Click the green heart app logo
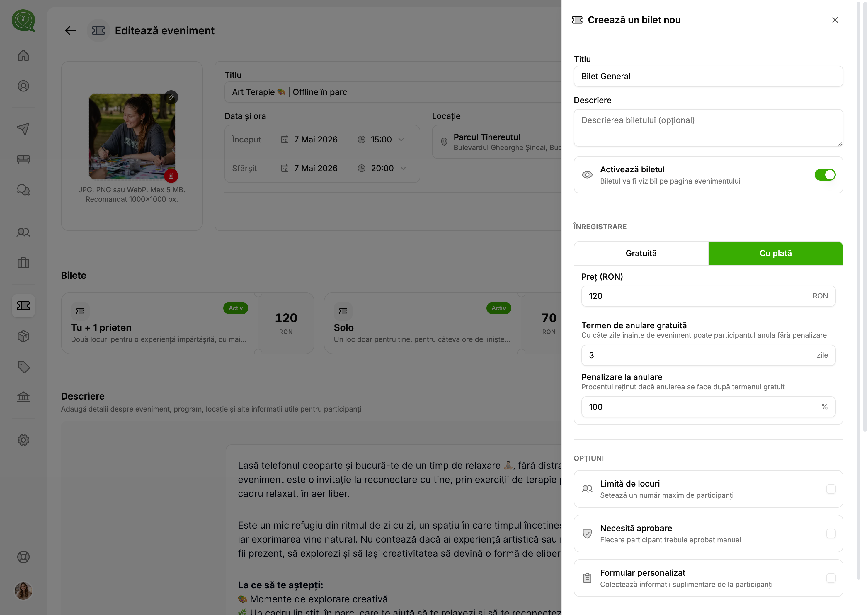 (x=23, y=21)
